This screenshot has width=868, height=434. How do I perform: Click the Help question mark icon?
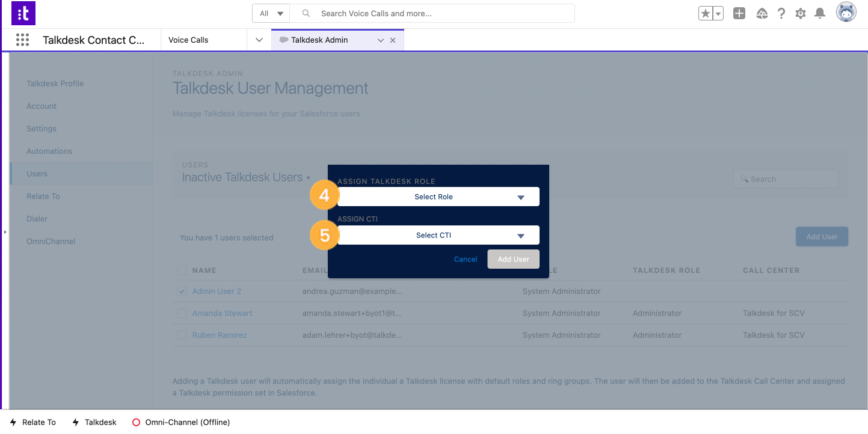pyautogui.click(x=781, y=13)
